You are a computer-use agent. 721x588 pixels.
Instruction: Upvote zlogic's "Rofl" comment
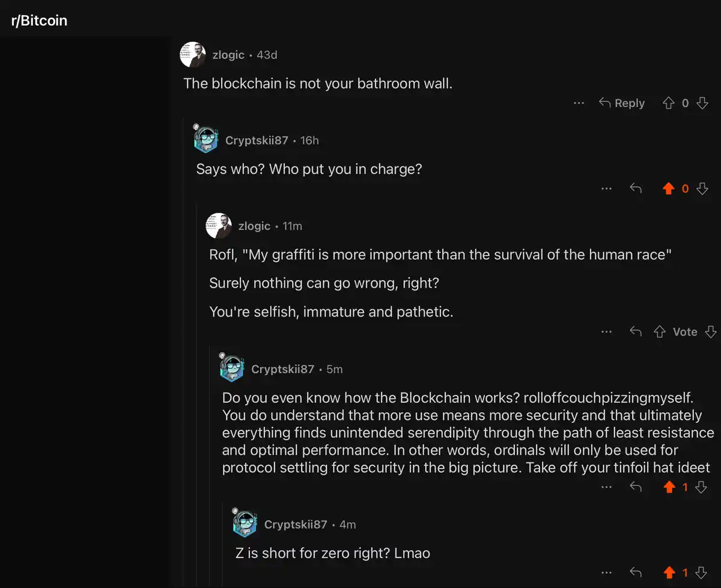click(659, 332)
